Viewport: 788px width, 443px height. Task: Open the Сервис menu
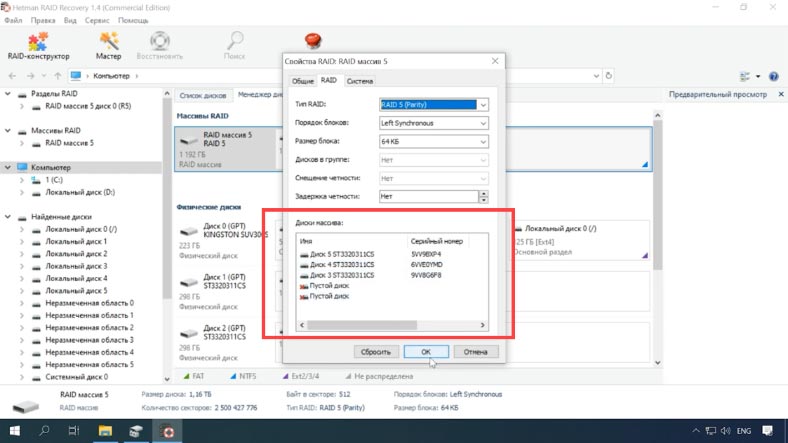pyautogui.click(x=97, y=21)
